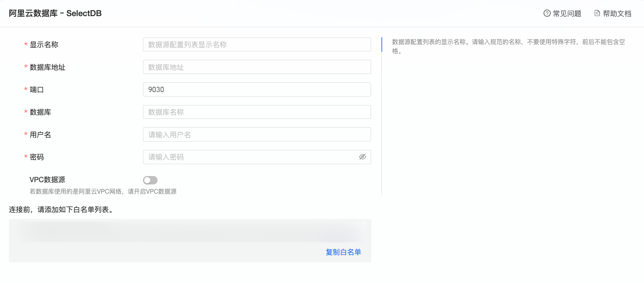Click the 端口 field label
Screen dimensions: 644x283
(37, 89)
